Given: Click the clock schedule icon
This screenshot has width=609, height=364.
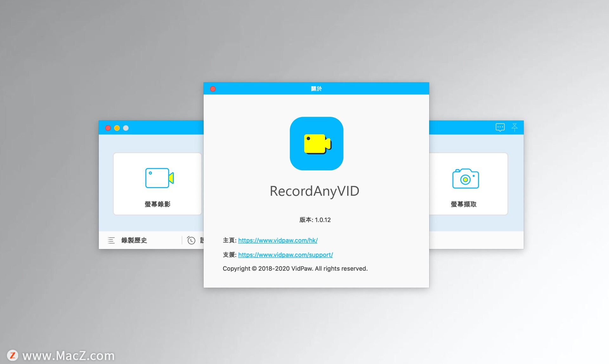Looking at the screenshot, I should pyautogui.click(x=191, y=240).
